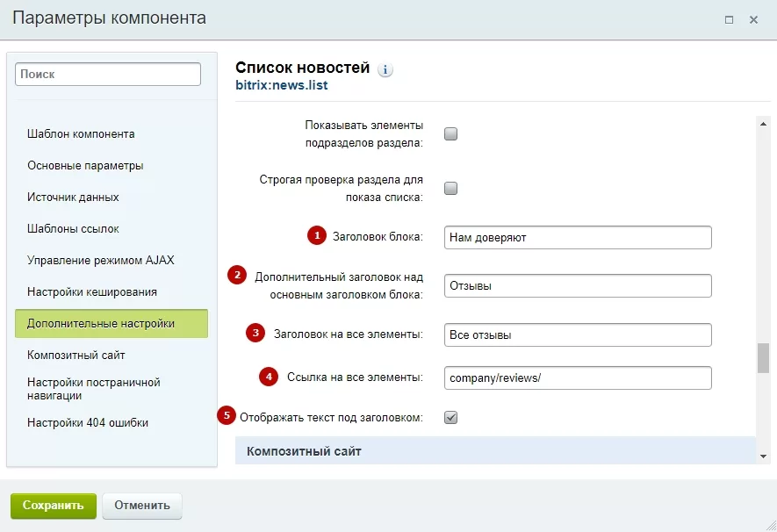
Task: Click the Сохранить button
Action: (54, 506)
